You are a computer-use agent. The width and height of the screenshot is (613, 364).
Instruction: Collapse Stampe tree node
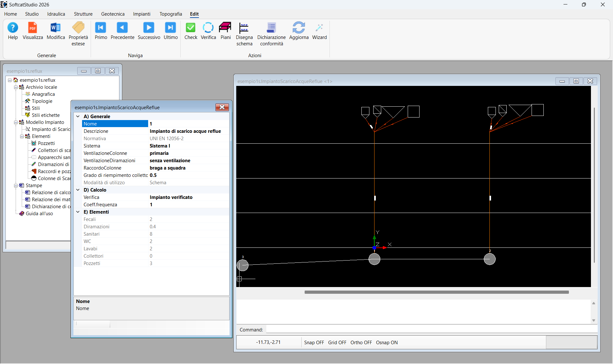(16, 186)
